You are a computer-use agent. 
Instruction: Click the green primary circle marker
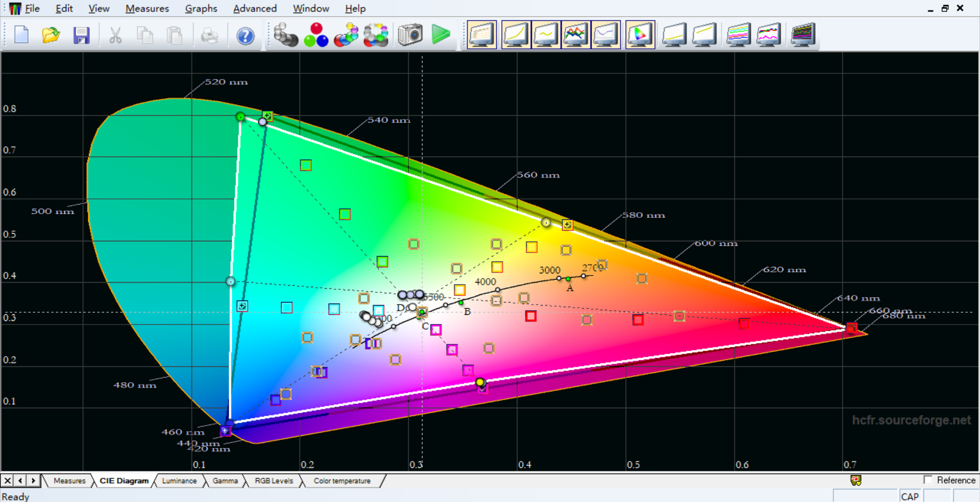240,117
